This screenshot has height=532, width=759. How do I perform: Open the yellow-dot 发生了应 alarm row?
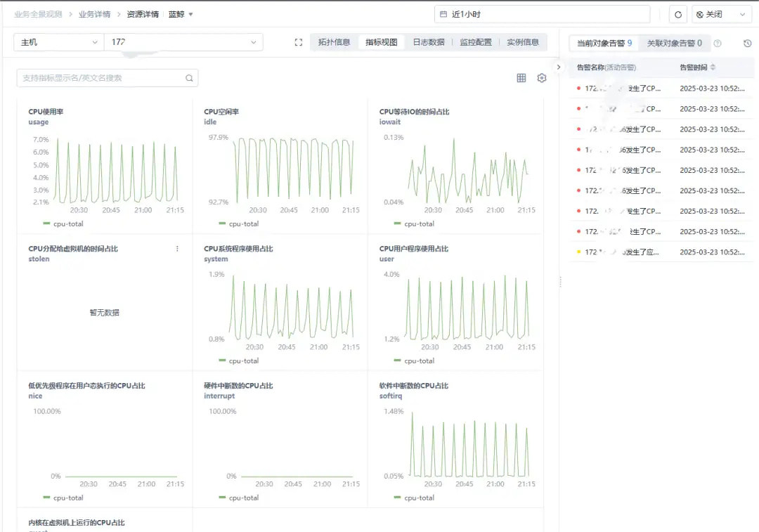tap(661, 252)
